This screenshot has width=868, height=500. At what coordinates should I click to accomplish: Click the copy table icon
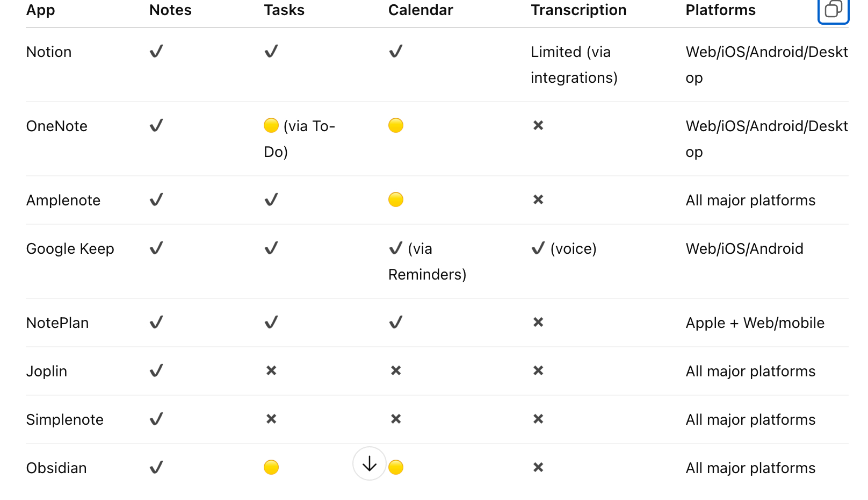tap(833, 10)
